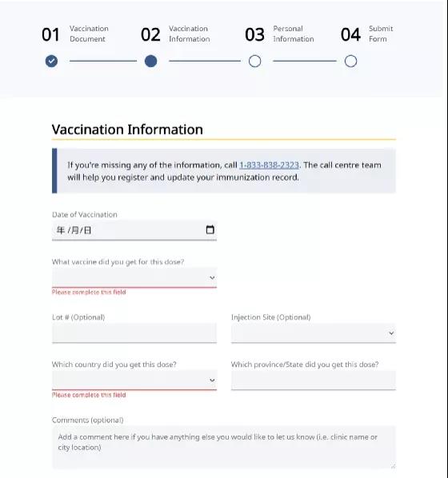The height and width of the screenshot is (478, 448).
Task: Select the Submit Form step label
Action: [381, 34]
